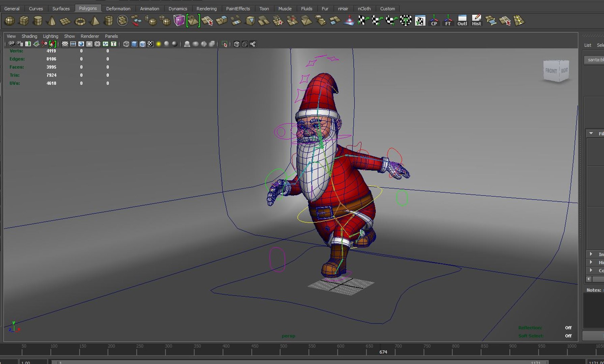Open the Shading panel menu

pyautogui.click(x=29, y=36)
